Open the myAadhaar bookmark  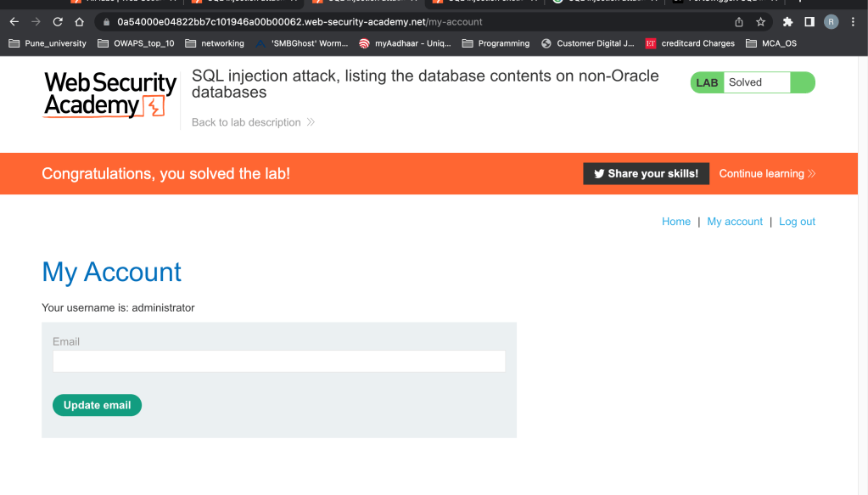pyautogui.click(x=404, y=43)
